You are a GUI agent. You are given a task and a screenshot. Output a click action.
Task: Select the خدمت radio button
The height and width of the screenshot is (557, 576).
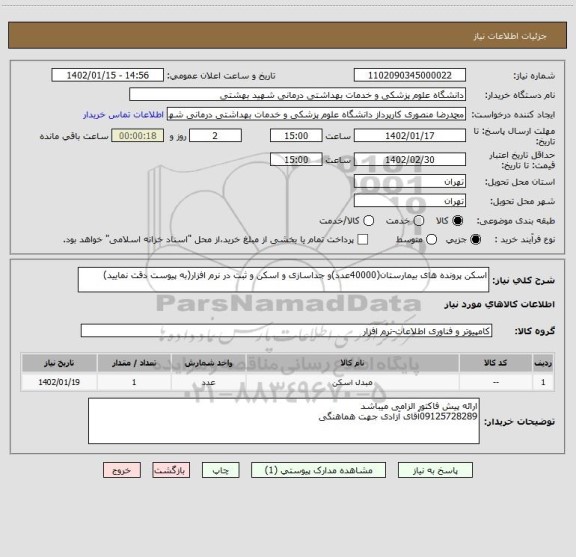coord(419,221)
